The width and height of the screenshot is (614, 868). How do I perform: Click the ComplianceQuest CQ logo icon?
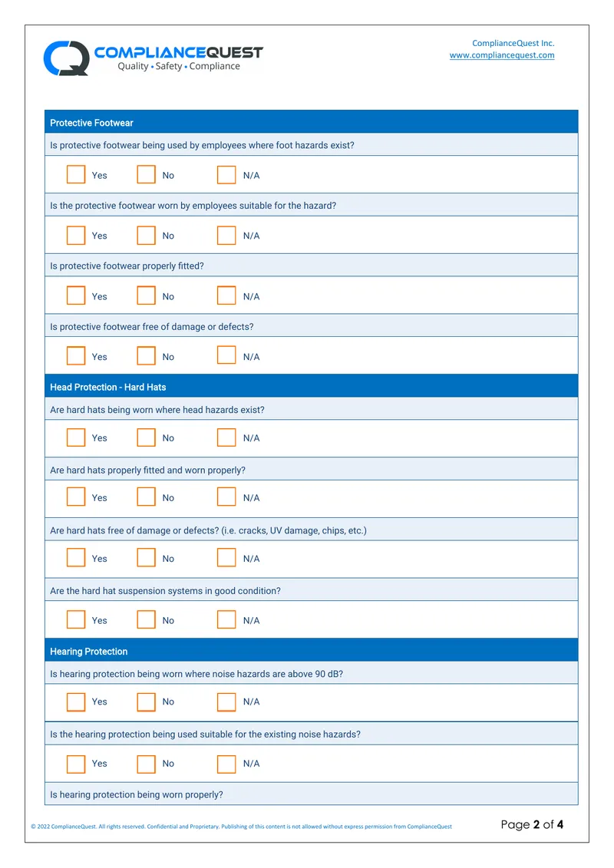tap(67, 58)
